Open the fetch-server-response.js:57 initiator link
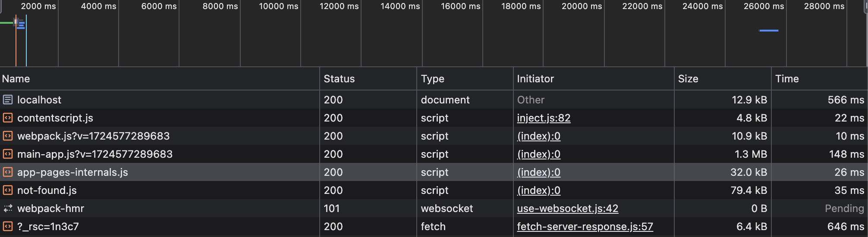868x237 pixels. pyautogui.click(x=585, y=227)
